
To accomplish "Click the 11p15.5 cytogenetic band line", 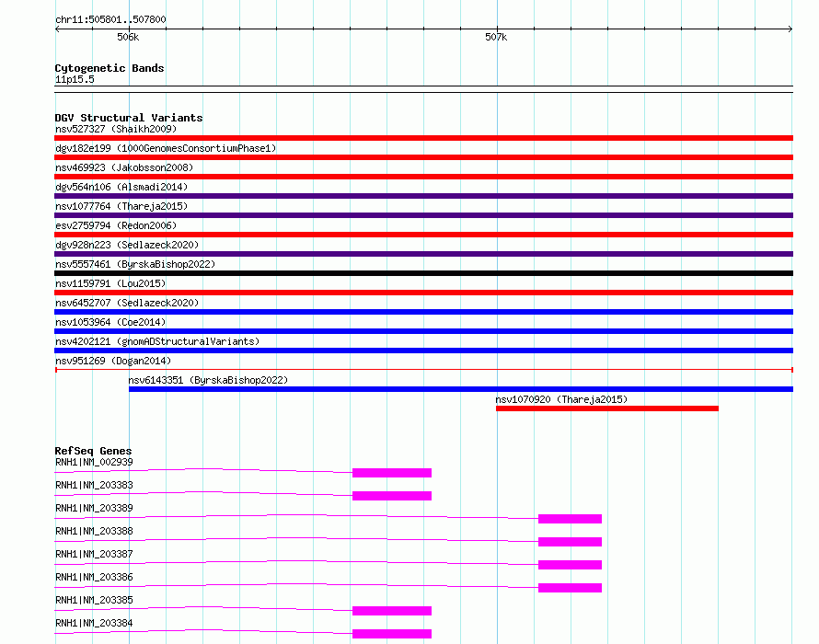I will point(423,89).
